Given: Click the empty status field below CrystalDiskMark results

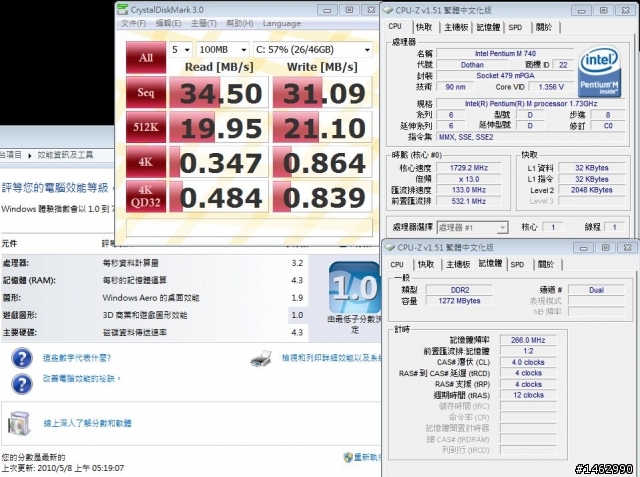Looking at the screenshot, I should click(x=249, y=227).
